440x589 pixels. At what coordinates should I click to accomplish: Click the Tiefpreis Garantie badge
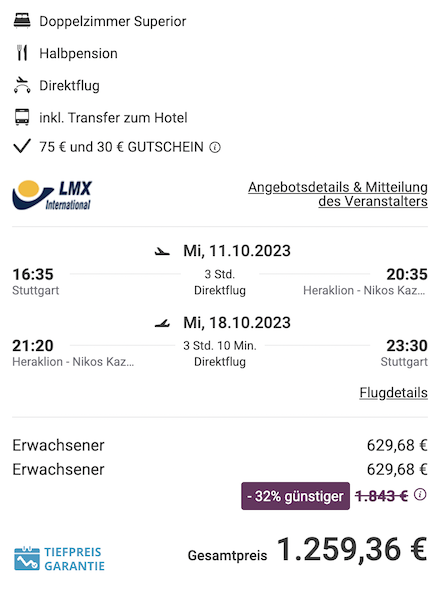click(59, 559)
